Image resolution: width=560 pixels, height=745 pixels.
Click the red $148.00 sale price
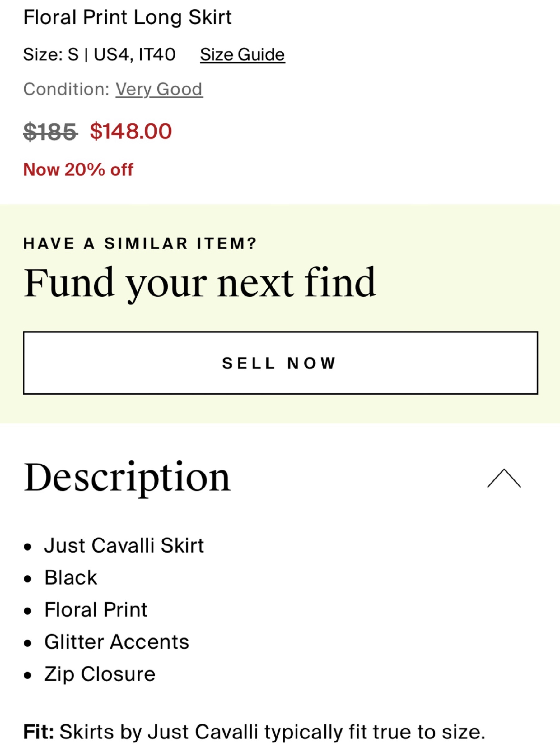pyautogui.click(x=131, y=131)
